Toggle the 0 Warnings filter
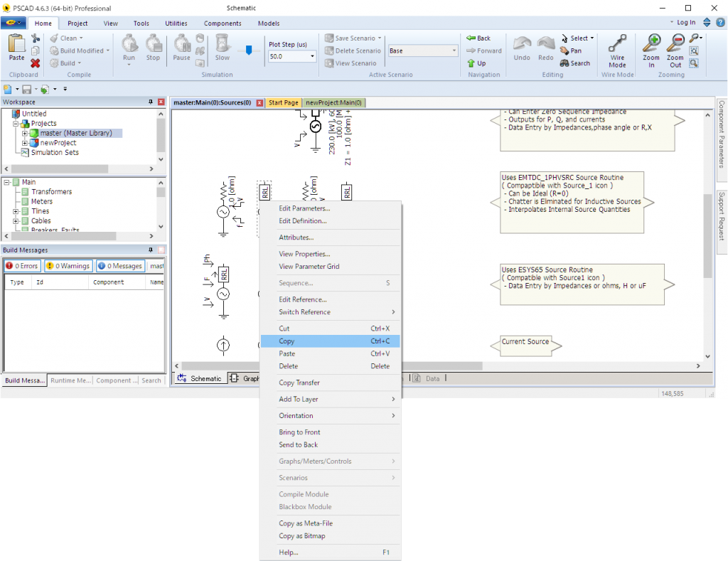 tap(68, 266)
